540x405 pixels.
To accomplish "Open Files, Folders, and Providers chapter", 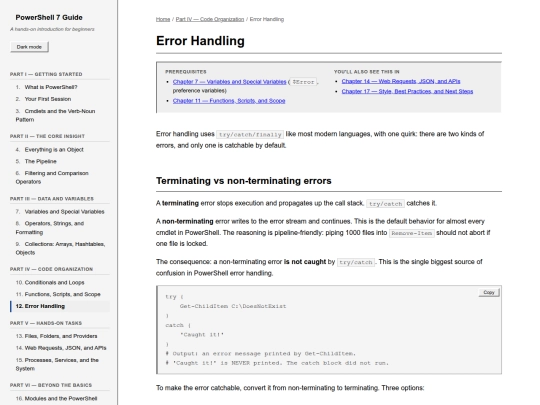I will click(60, 336).
